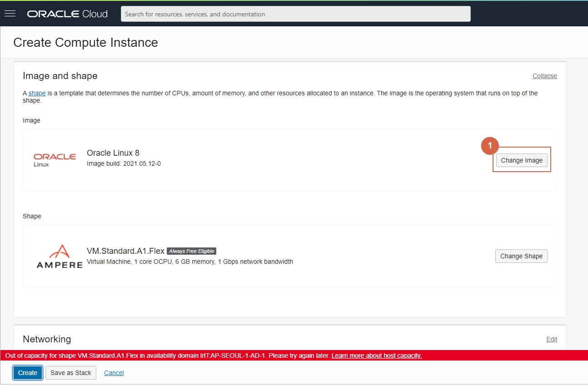
Task: Click the Change Shape button
Action: click(521, 256)
